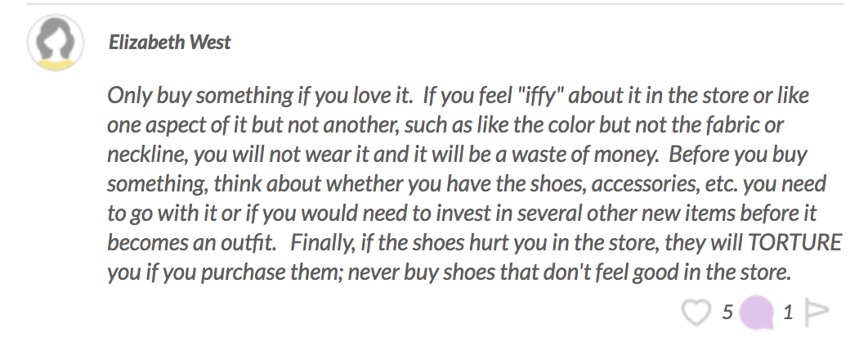Click the phrase "becomes an outfit"

[190, 243]
